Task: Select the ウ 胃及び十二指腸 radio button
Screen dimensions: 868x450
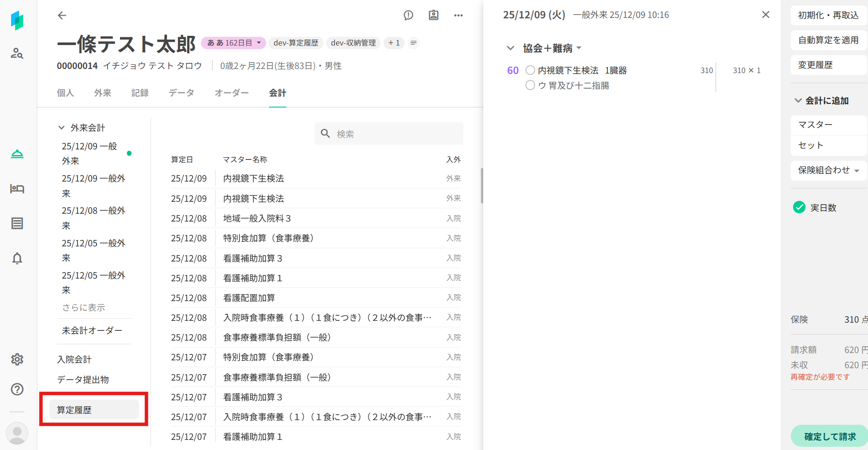Action: click(x=530, y=85)
